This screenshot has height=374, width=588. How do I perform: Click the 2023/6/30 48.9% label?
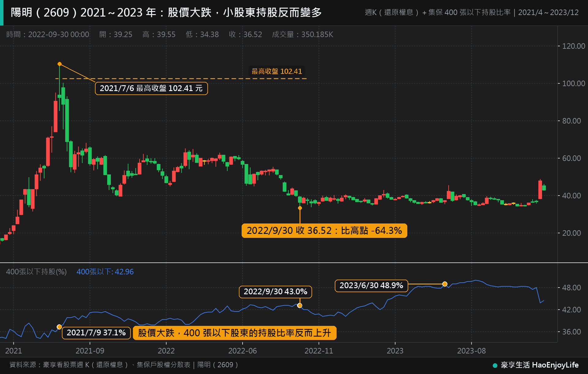coord(371,285)
